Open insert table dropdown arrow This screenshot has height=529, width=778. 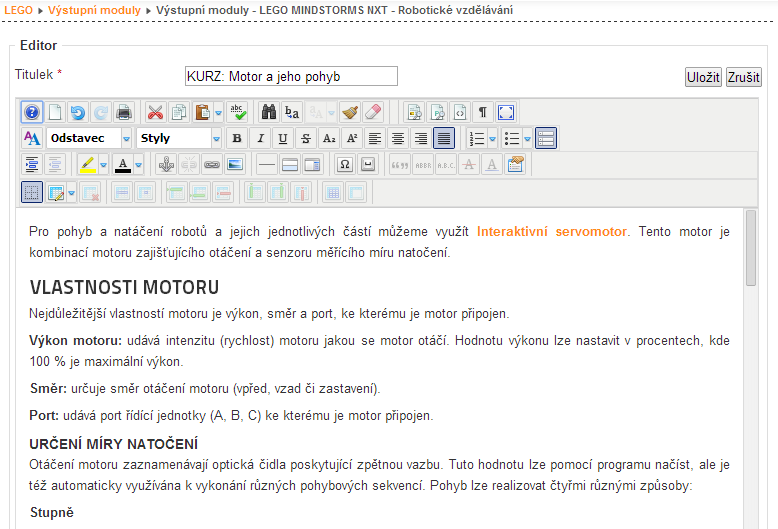pos(71,193)
